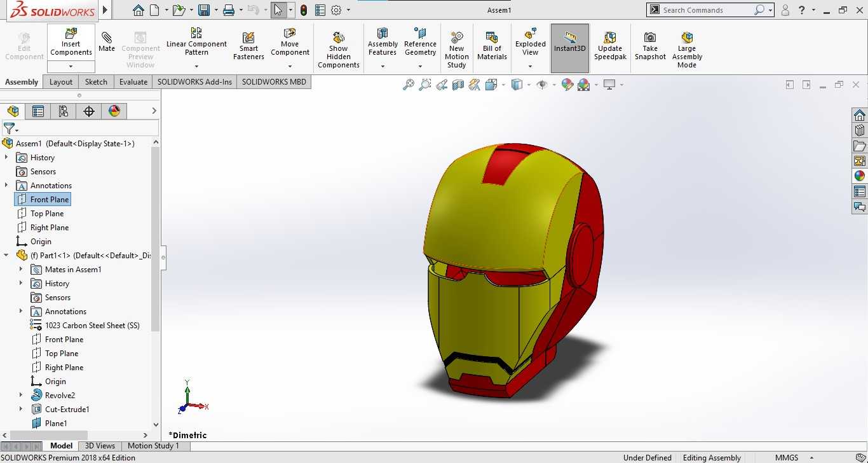Open Assembly Features tool

[x=383, y=41]
